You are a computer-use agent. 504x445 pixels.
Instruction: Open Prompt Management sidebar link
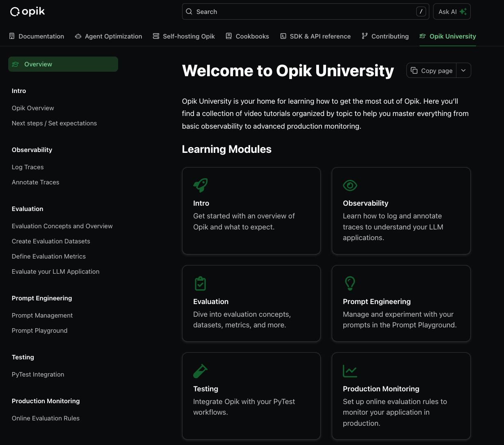(42, 316)
